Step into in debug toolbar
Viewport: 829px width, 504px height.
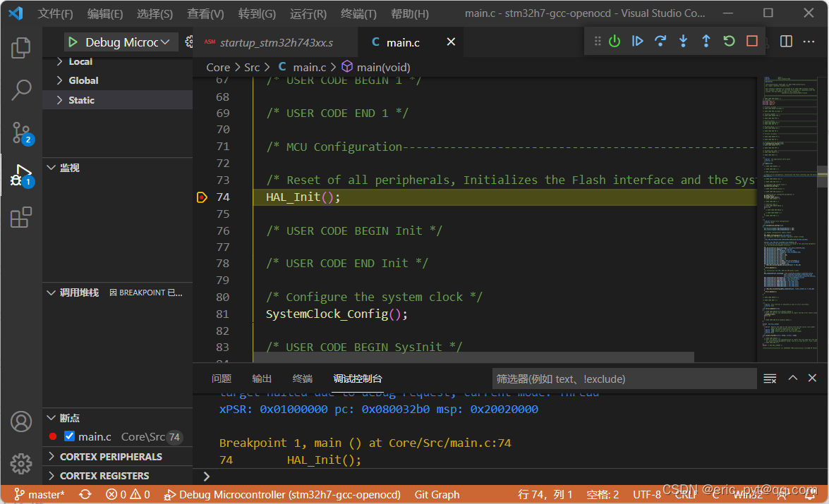click(x=683, y=41)
